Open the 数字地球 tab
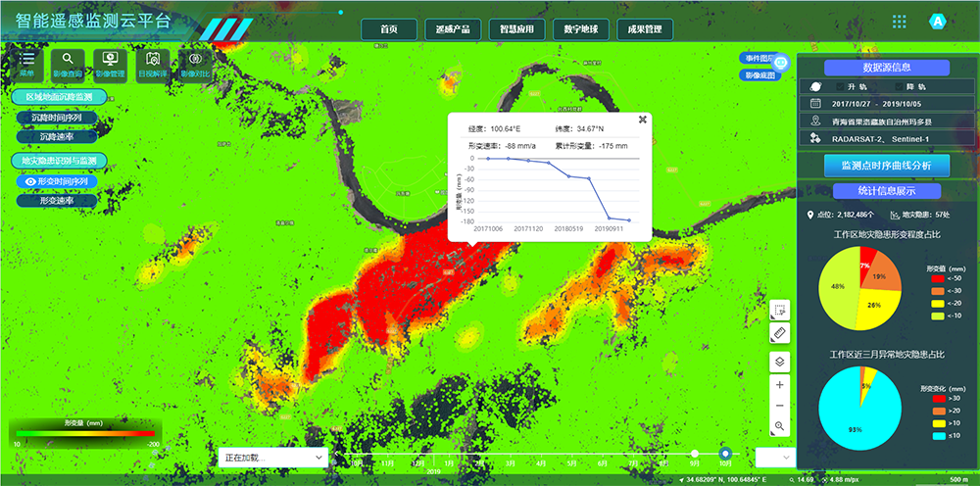980x486 pixels. [x=581, y=29]
